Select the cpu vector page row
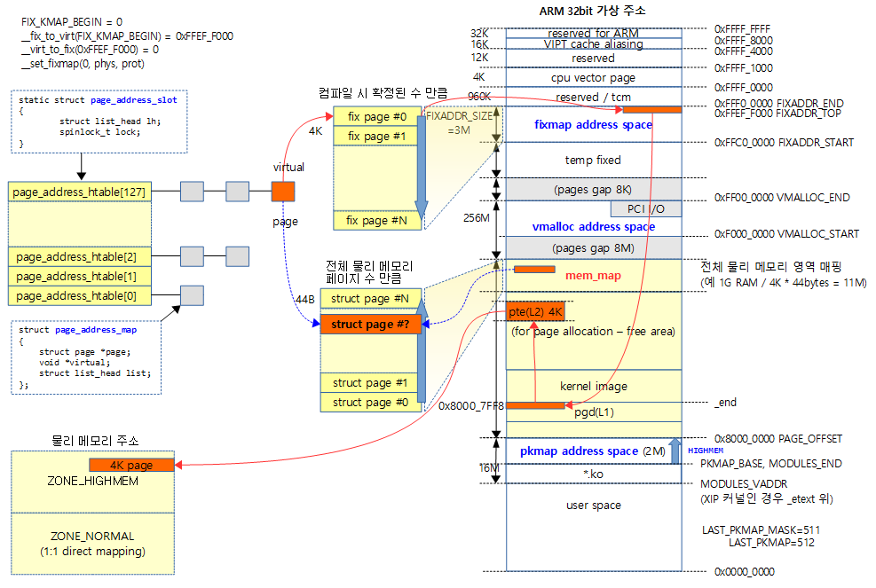 [593, 78]
